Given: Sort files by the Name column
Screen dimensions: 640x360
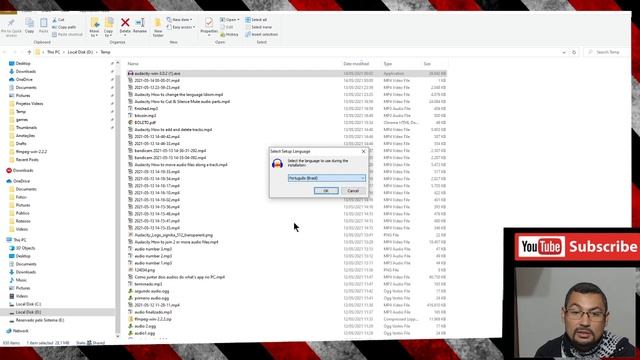Looking at the screenshot, I should pos(133,64).
